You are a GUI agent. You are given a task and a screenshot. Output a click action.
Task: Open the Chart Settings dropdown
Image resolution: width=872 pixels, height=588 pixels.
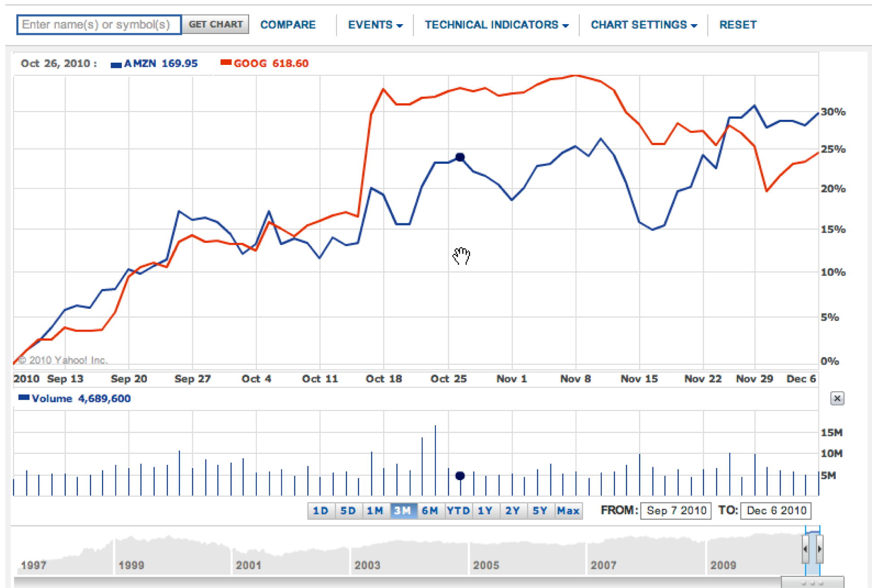click(643, 25)
